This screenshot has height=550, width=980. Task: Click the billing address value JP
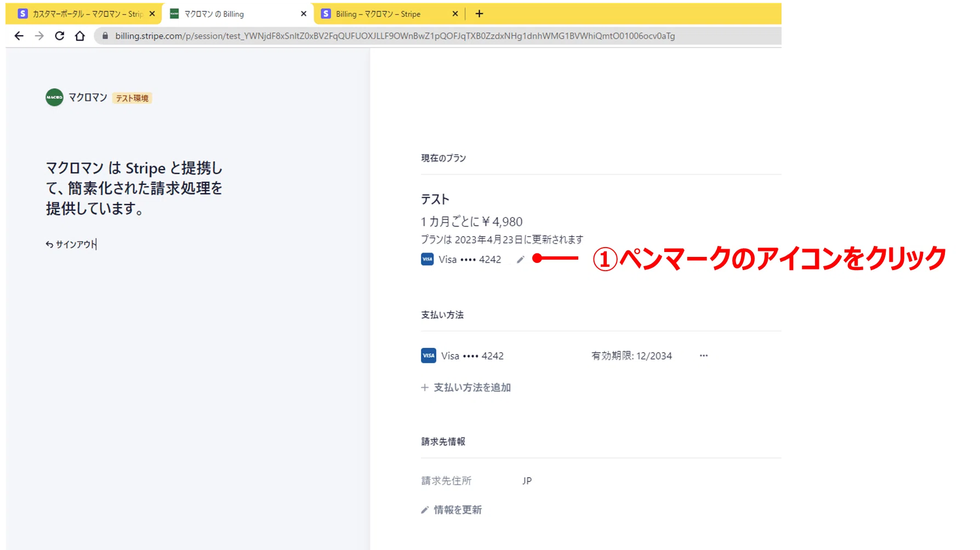coord(527,480)
